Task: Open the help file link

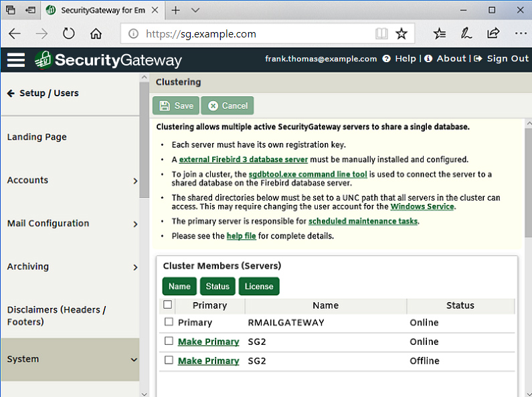Action: [x=241, y=236]
